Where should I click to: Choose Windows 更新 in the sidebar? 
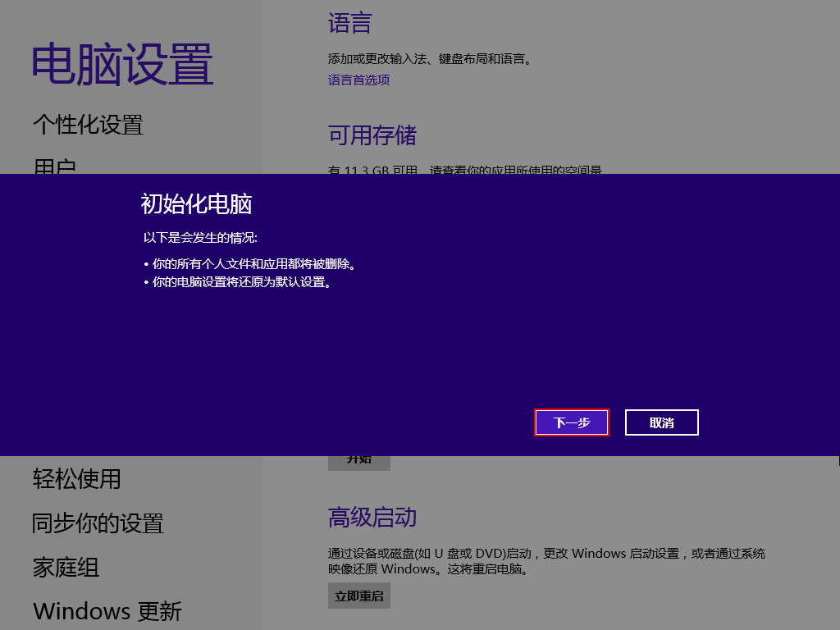107,611
